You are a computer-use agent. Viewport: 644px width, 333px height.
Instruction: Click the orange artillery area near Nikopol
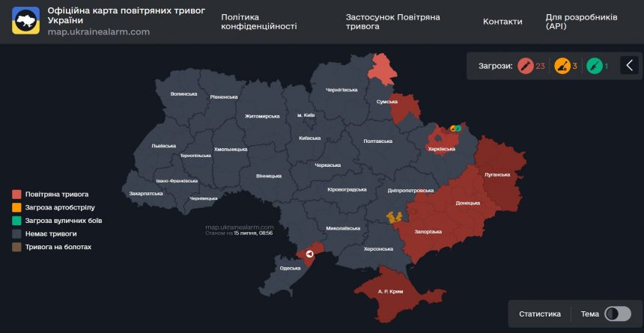pyautogui.click(x=395, y=217)
